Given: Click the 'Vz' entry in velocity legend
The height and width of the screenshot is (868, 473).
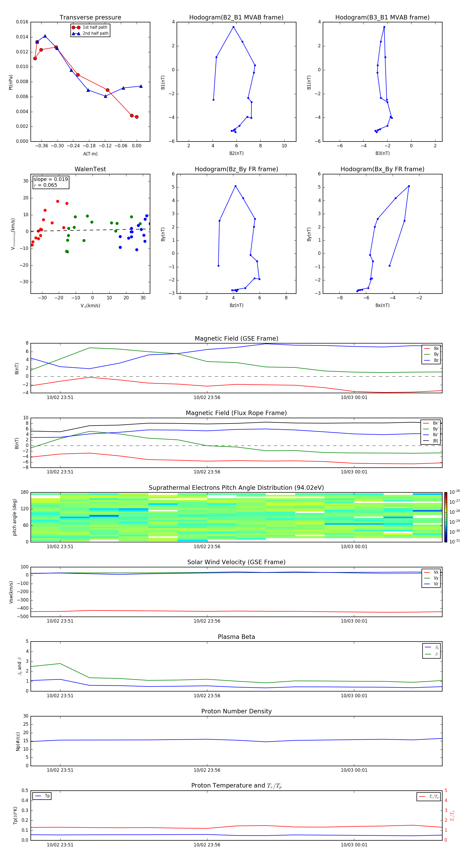Looking at the screenshot, I should click(x=431, y=584).
